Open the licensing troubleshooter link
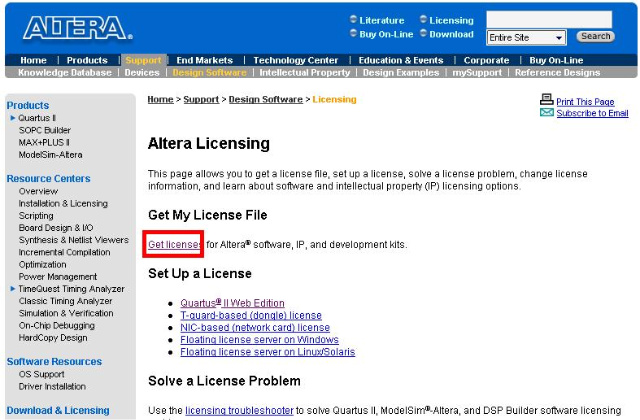The width and height of the screenshot is (640, 420). (x=239, y=410)
